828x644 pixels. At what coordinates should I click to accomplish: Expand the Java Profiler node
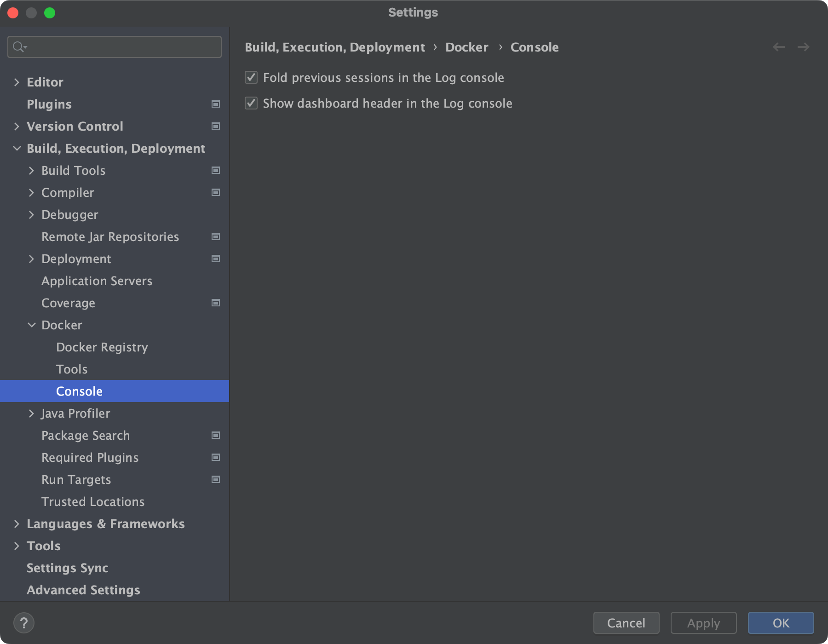pos(32,413)
